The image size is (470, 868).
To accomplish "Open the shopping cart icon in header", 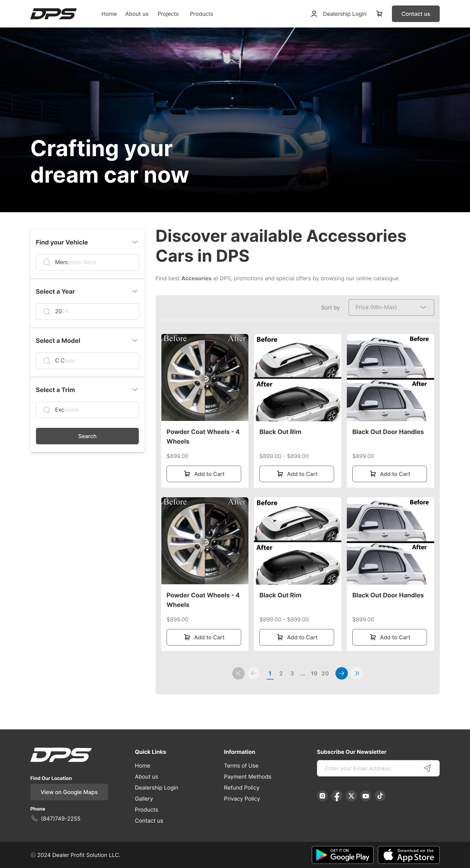I will point(380,14).
